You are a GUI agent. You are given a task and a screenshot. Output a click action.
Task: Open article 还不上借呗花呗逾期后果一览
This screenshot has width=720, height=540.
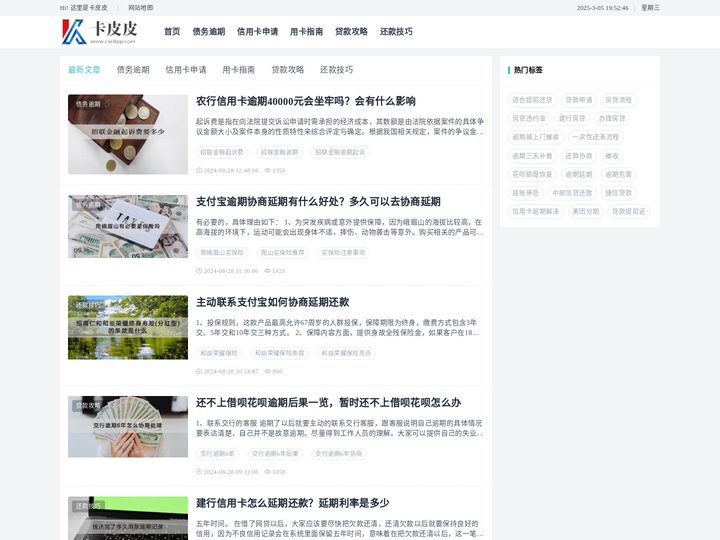328,403
